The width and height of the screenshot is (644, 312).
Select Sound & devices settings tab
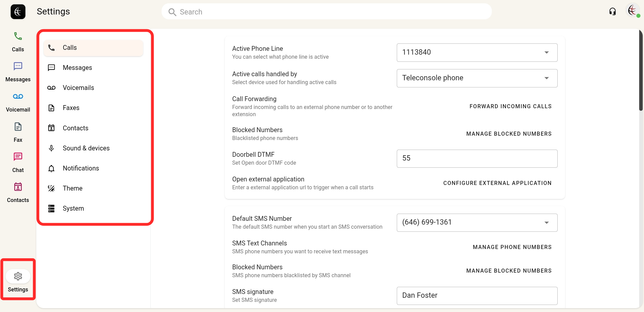[86, 148]
